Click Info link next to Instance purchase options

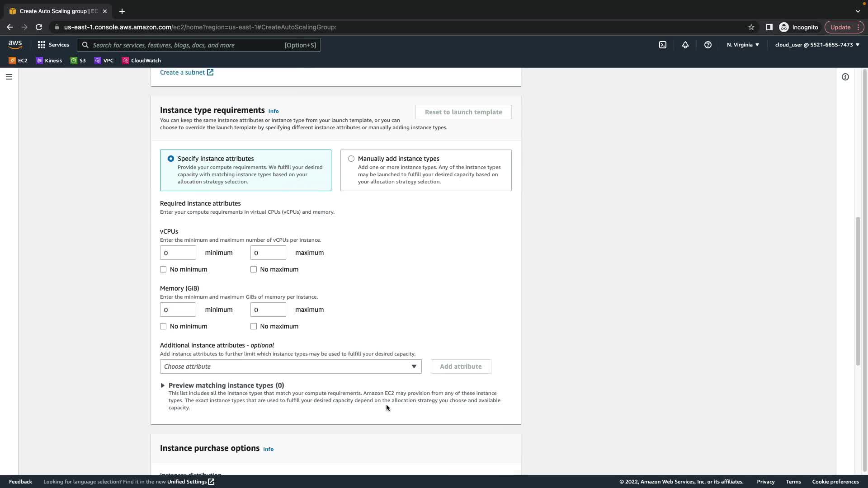[x=268, y=449]
